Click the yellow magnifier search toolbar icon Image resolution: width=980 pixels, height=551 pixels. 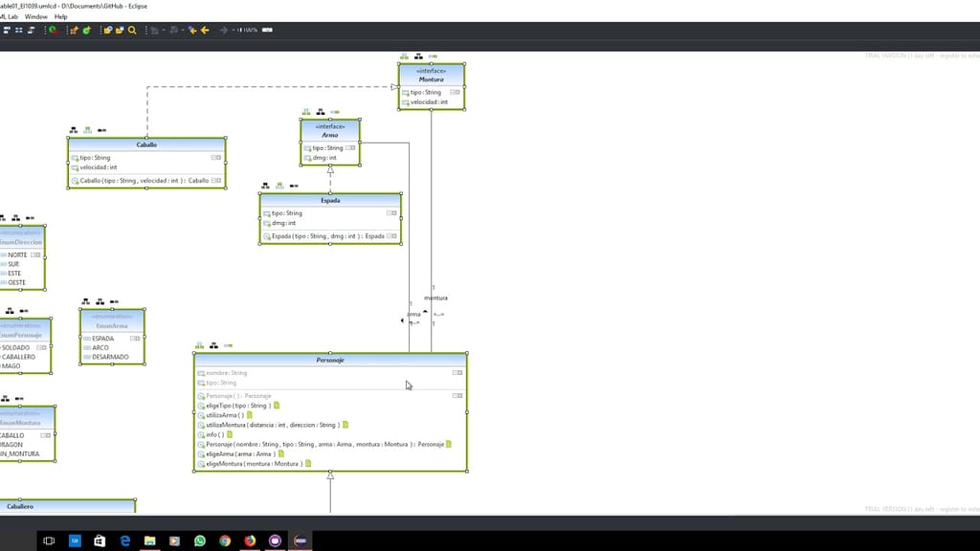point(132,30)
